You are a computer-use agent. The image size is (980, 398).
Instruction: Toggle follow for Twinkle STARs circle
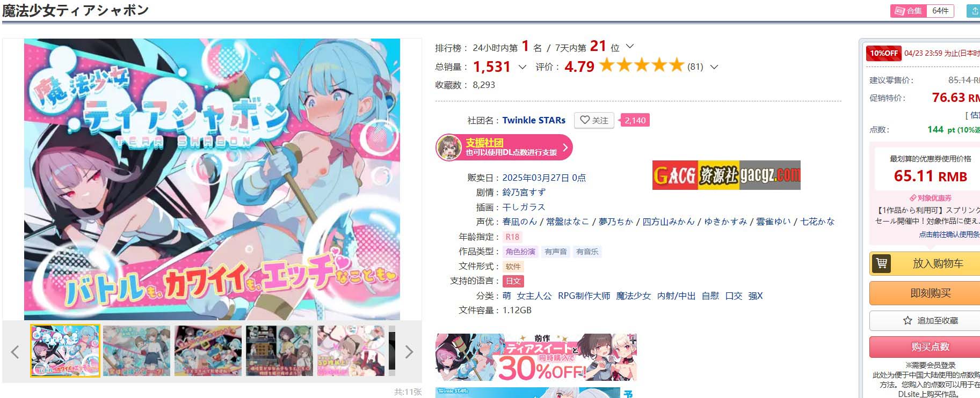tap(594, 120)
